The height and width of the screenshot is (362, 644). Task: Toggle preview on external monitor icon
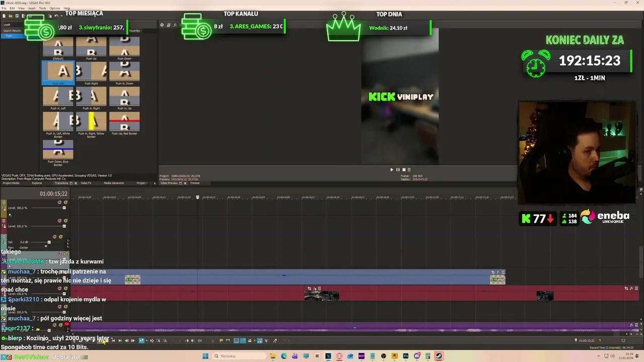169,25
